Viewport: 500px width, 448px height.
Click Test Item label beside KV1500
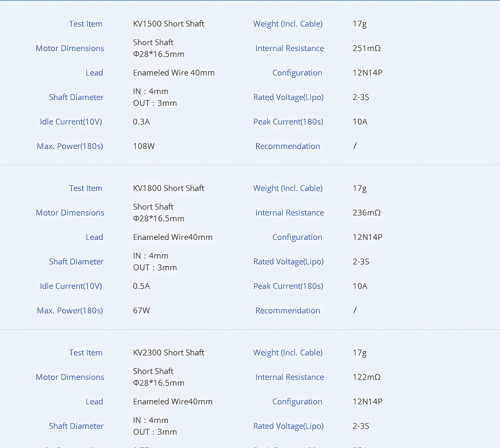tap(86, 24)
